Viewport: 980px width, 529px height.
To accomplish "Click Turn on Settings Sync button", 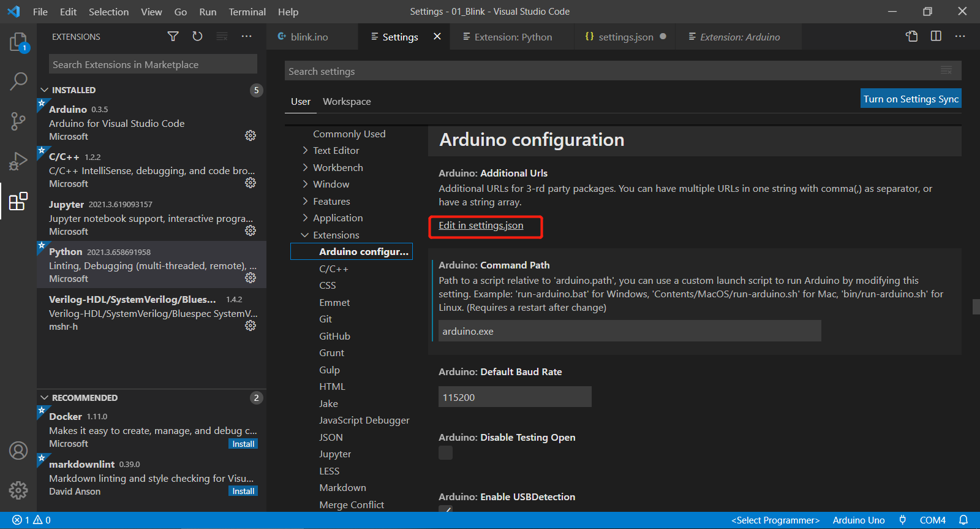I will pos(911,99).
